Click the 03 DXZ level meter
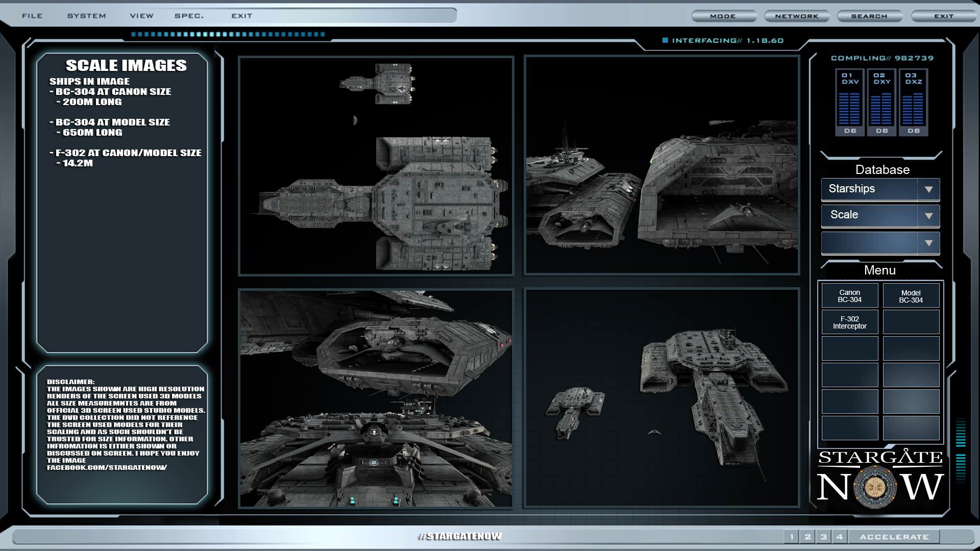This screenshot has height=551, width=980. pyautogui.click(x=913, y=103)
